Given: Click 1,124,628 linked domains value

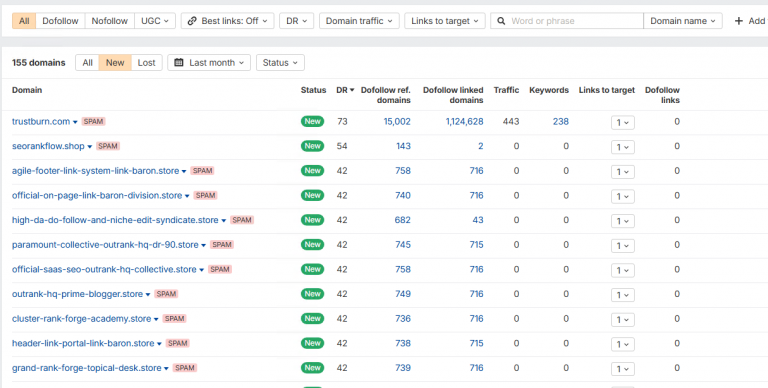Looking at the screenshot, I should coord(464,121).
